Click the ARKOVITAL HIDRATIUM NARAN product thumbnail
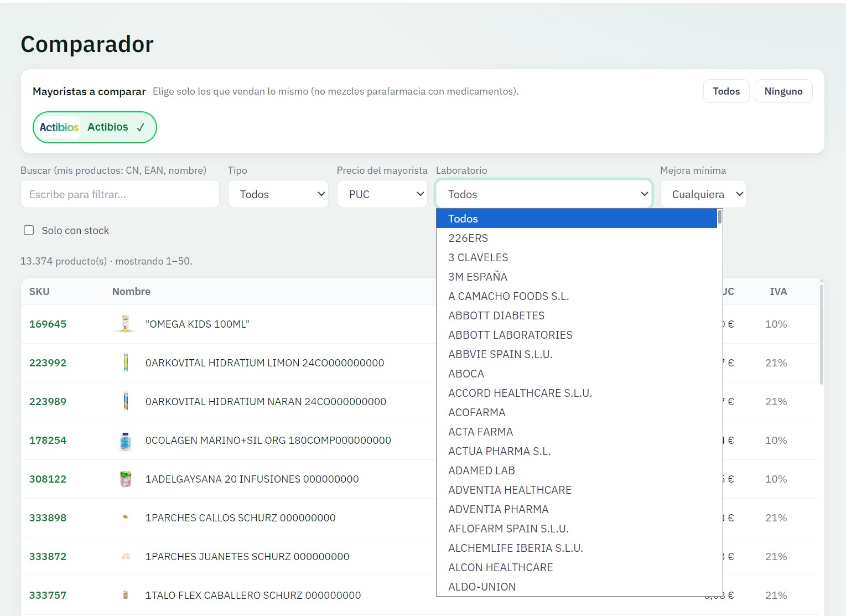846x616 pixels. [x=126, y=401]
